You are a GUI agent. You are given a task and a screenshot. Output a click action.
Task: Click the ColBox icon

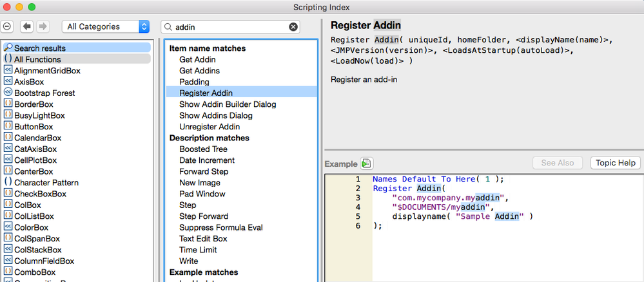pyautogui.click(x=8, y=205)
